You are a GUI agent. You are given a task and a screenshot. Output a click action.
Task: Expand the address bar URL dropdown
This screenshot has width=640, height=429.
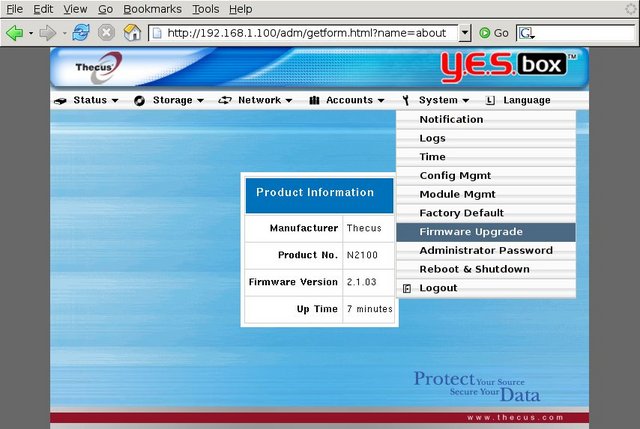click(464, 33)
